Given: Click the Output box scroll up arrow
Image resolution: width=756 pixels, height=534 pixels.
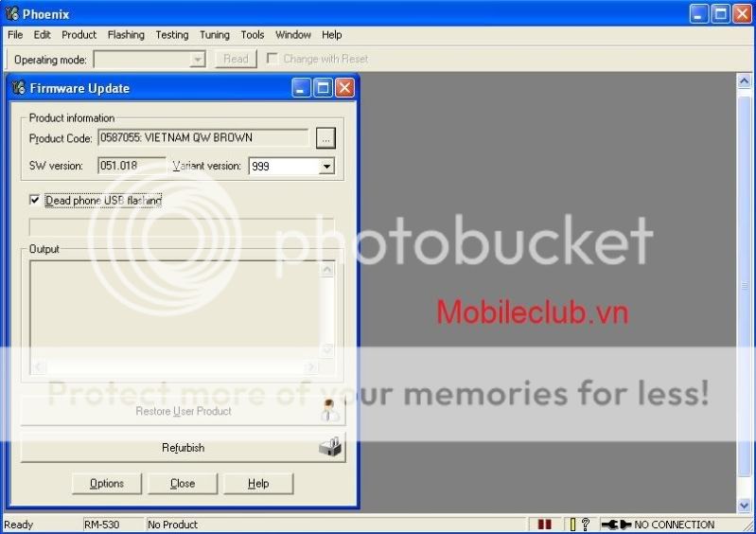Looking at the screenshot, I should [x=326, y=270].
